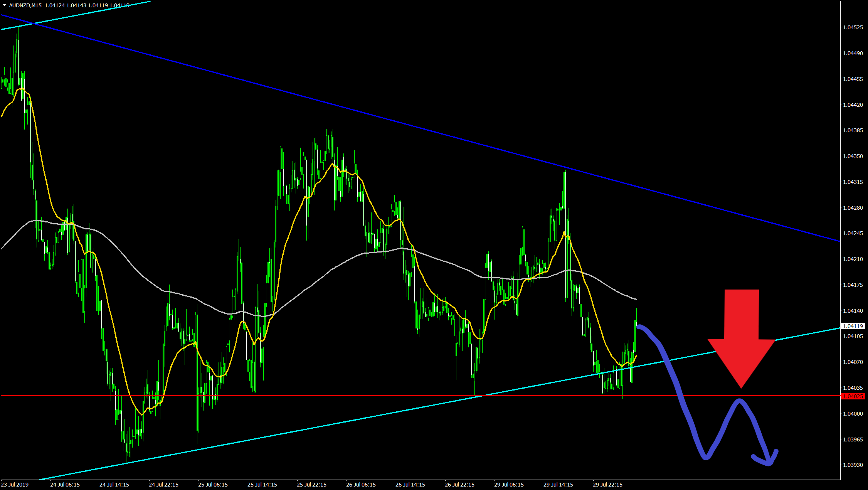
Task: Click the 1.03930 price scale label
Action: pyautogui.click(x=853, y=465)
